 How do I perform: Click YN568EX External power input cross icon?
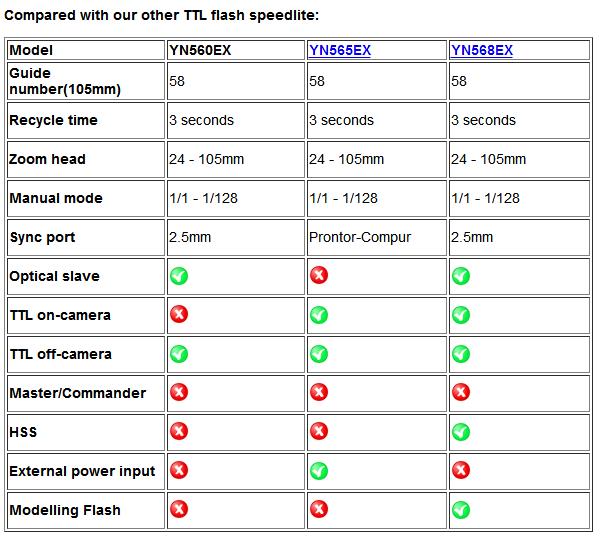pos(461,470)
